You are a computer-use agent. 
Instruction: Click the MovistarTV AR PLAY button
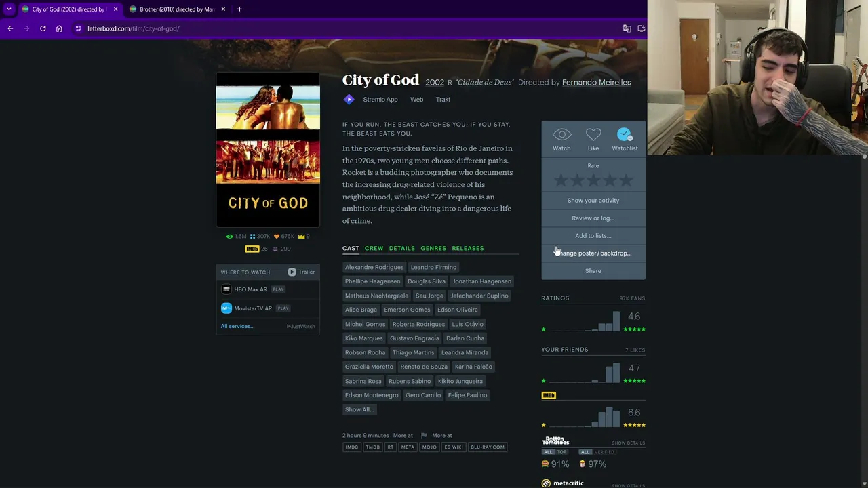click(x=283, y=308)
